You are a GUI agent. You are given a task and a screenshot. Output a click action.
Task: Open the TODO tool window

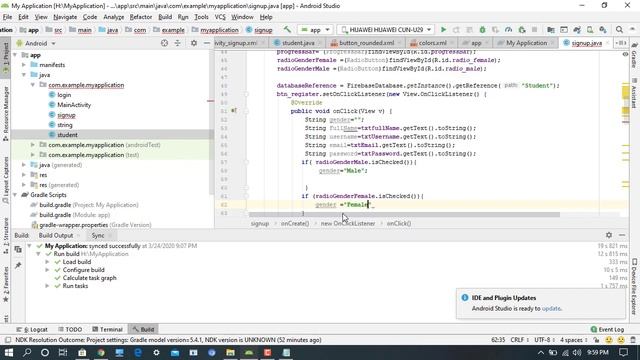[x=70, y=329]
